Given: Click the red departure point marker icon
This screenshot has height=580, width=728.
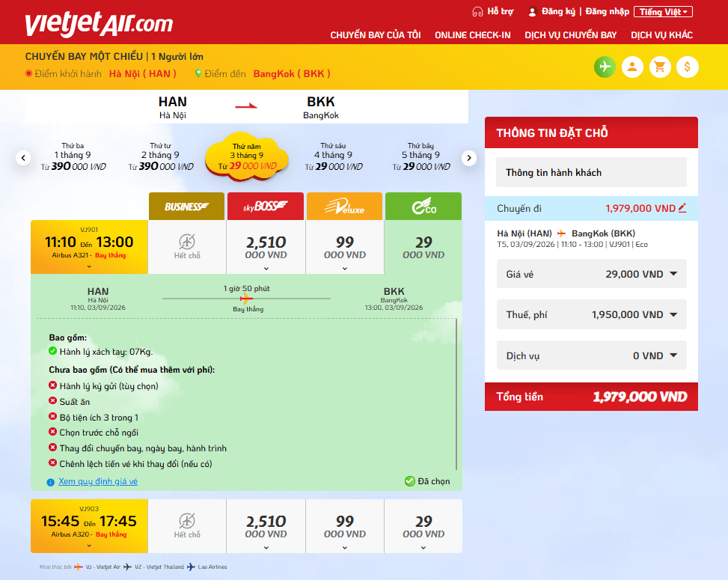Looking at the screenshot, I should pos(28,73).
